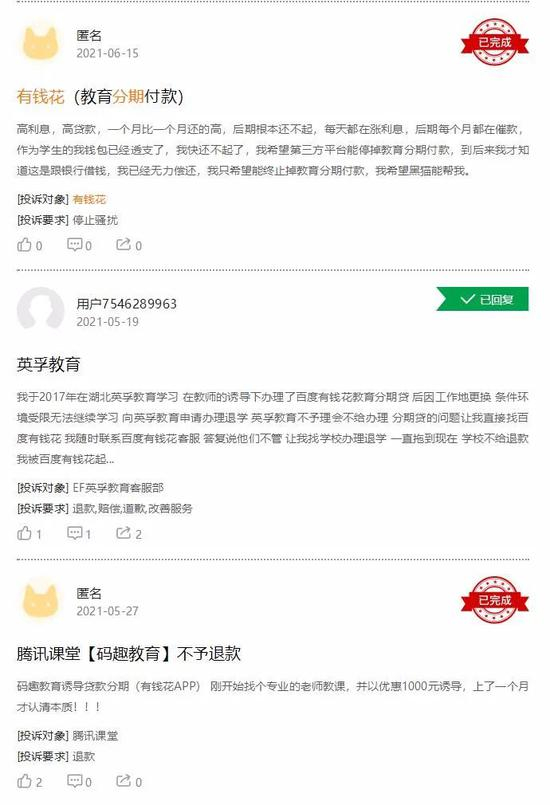Screen dimensions: 550x805
Task: Open the 有钱花 (教育分期付款) complaint title
Action: tap(100, 96)
